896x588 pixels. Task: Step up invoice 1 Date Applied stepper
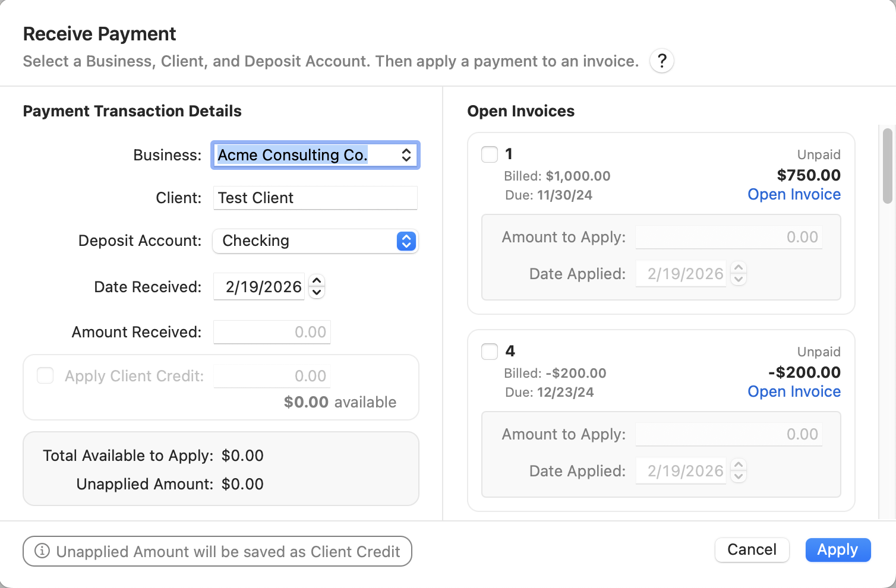[739, 268]
